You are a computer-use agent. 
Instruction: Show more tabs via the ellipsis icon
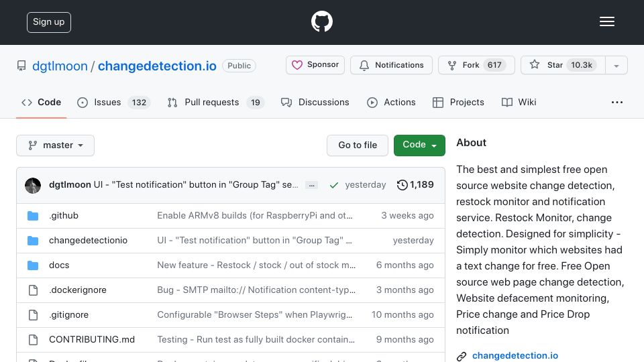click(x=617, y=102)
